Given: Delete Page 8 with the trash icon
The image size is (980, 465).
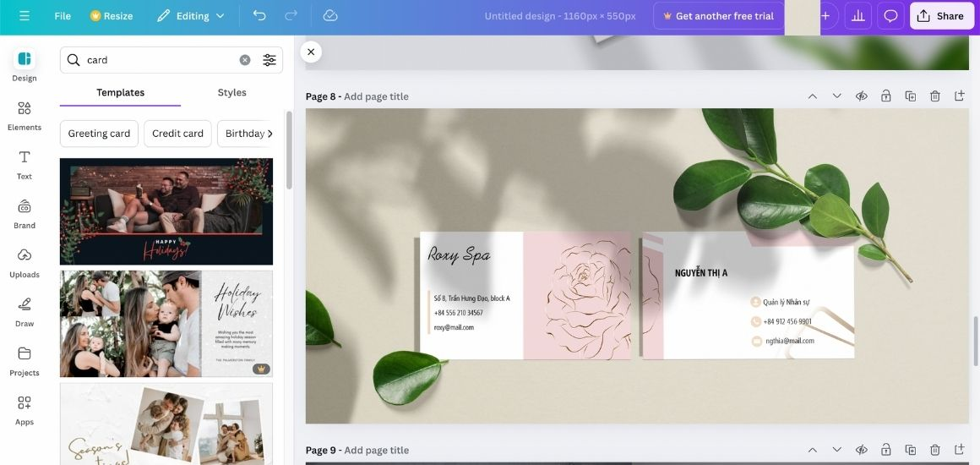Looking at the screenshot, I should pyautogui.click(x=935, y=96).
